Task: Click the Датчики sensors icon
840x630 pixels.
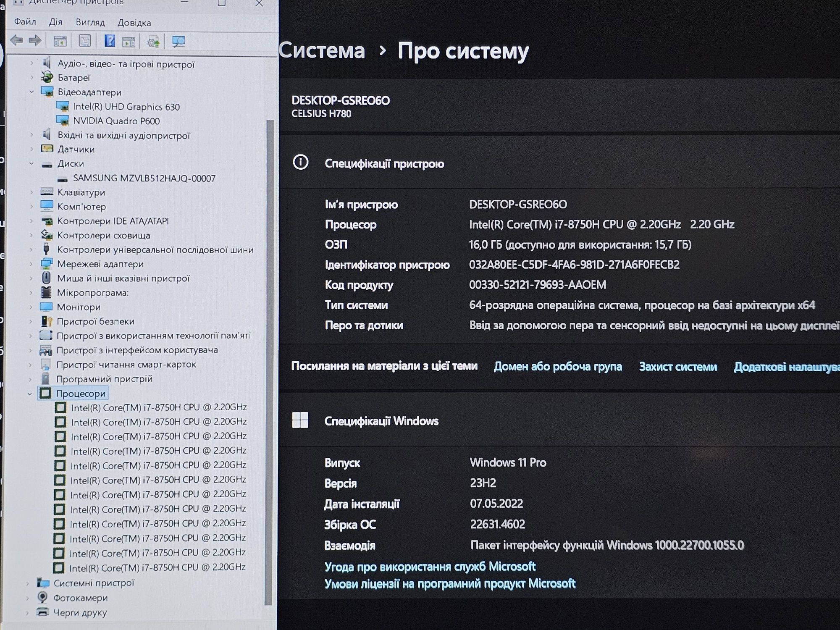Action: pos(47,149)
